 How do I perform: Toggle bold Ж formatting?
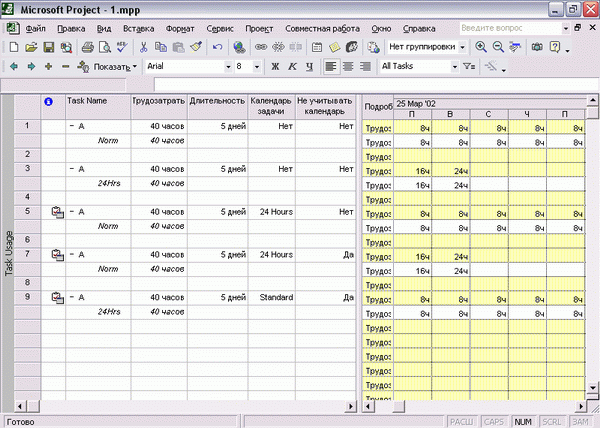pos(275,67)
